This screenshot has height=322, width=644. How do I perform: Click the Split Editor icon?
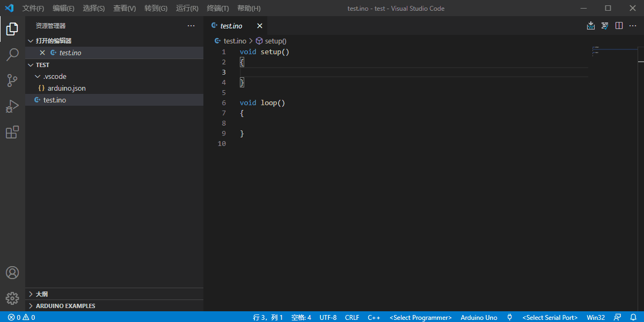pyautogui.click(x=619, y=26)
